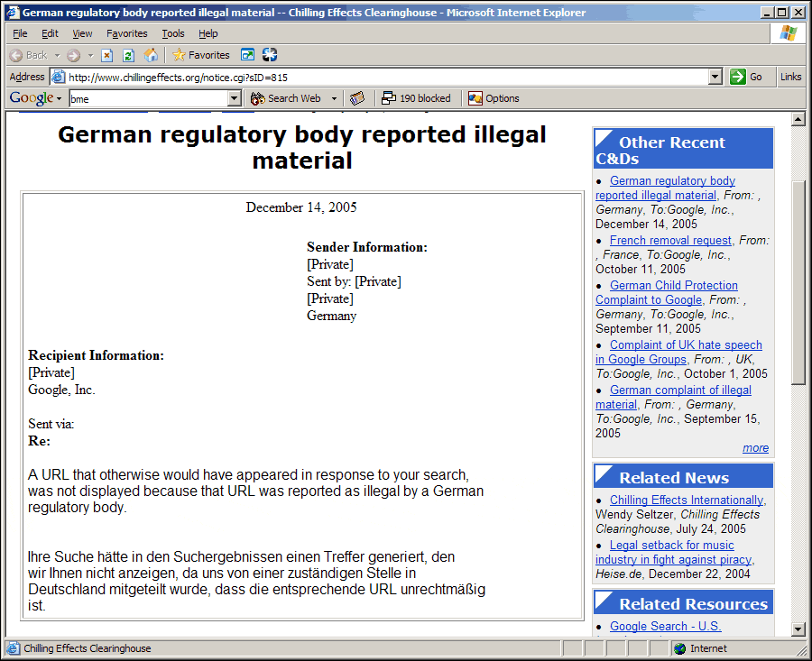Viewport: 812px width, 661px height.
Task: Go to the Home page icon
Action: click(x=151, y=55)
